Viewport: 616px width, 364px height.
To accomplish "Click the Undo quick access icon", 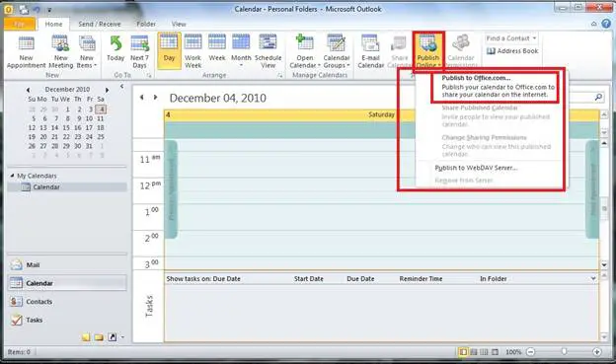I will point(37,9).
